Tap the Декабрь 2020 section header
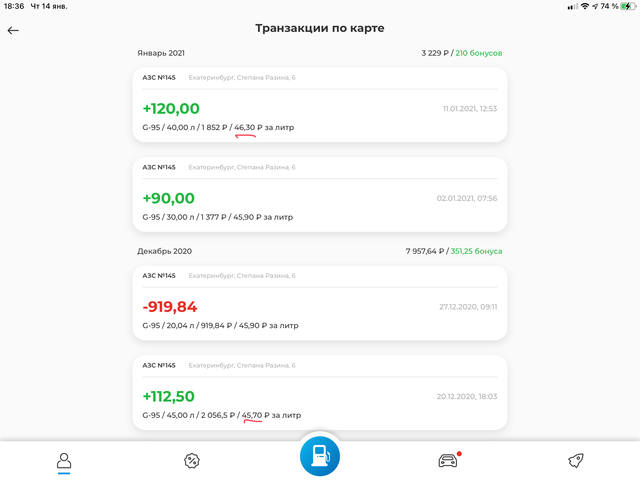The height and width of the screenshot is (480, 640). [x=164, y=251]
